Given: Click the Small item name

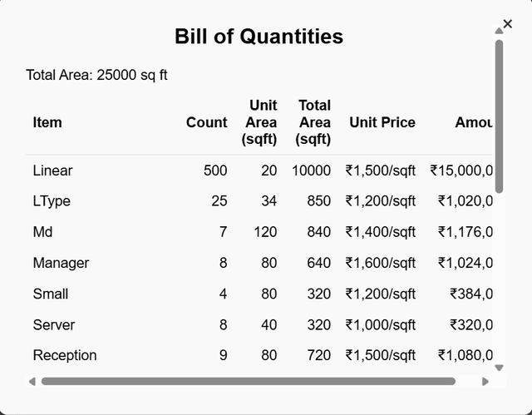Looking at the screenshot, I should pyautogui.click(x=51, y=294).
